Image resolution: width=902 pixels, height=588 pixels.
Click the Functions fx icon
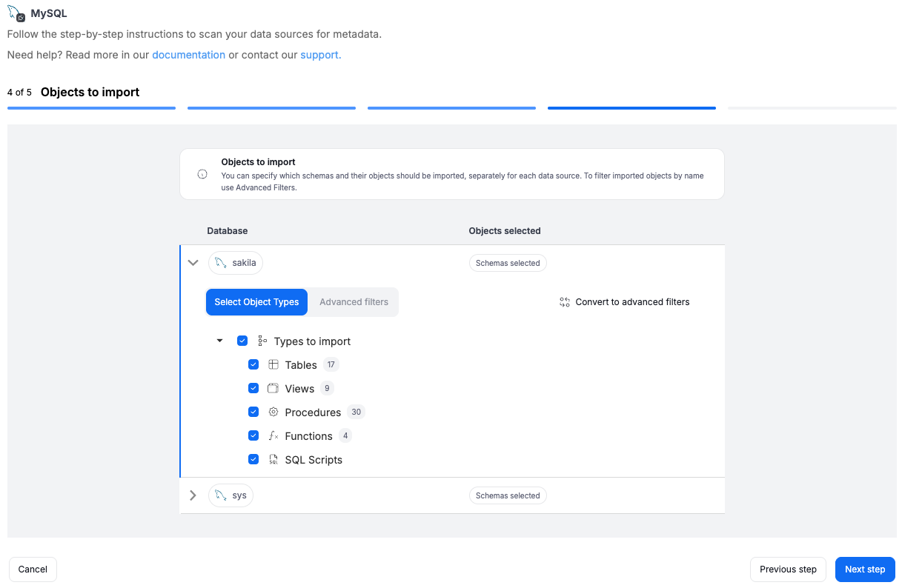(273, 436)
